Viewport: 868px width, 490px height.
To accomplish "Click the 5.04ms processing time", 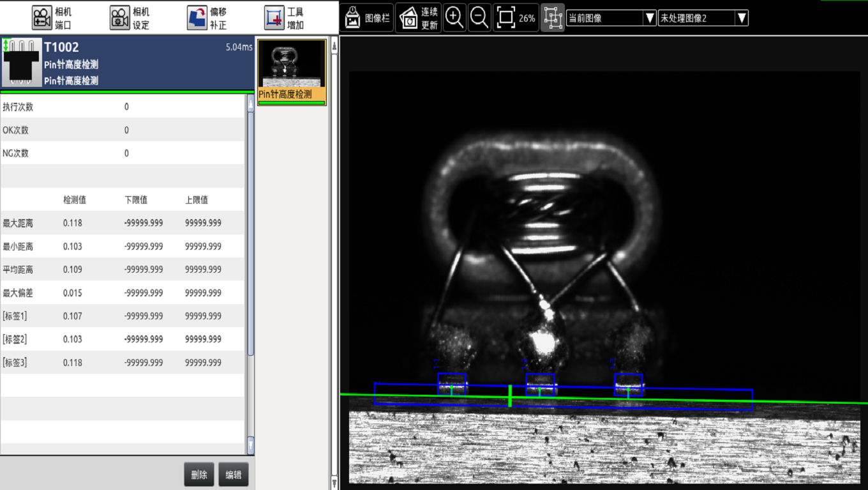I will coord(239,47).
